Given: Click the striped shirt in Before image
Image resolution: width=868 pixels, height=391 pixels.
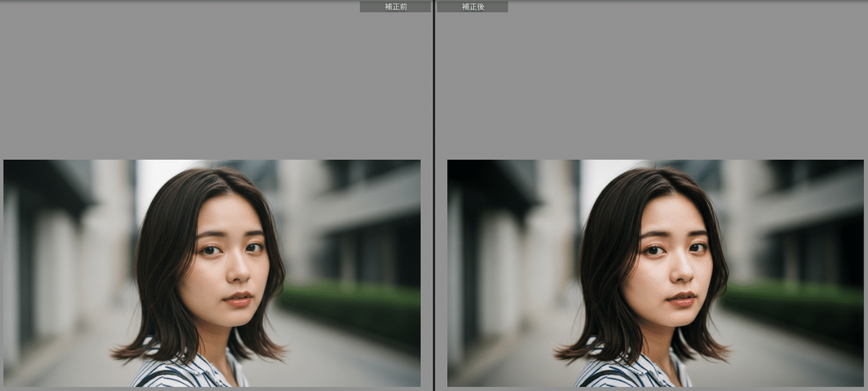Looking at the screenshot, I should tap(184, 372).
